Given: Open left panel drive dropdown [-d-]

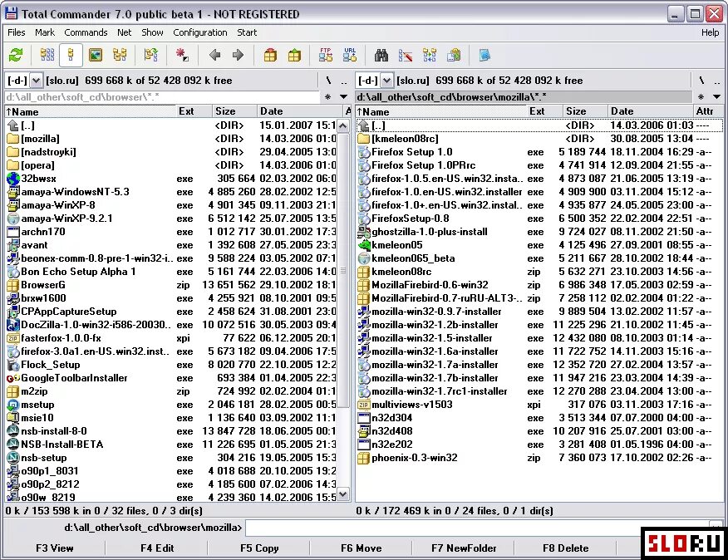Looking at the screenshot, I should coord(37,81).
